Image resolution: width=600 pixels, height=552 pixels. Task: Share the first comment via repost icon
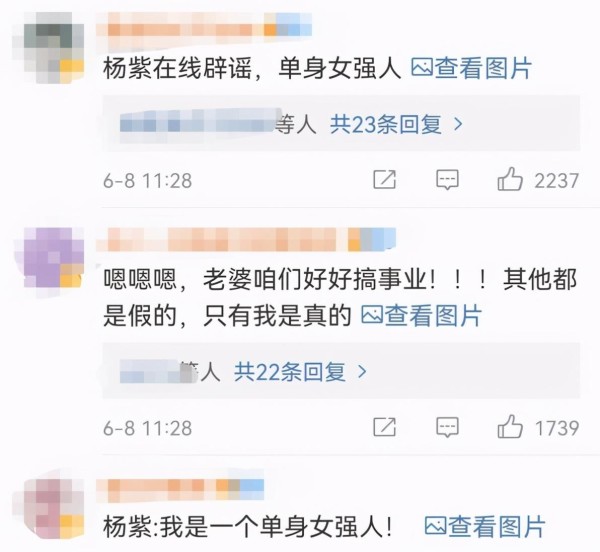tap(384, 179)
